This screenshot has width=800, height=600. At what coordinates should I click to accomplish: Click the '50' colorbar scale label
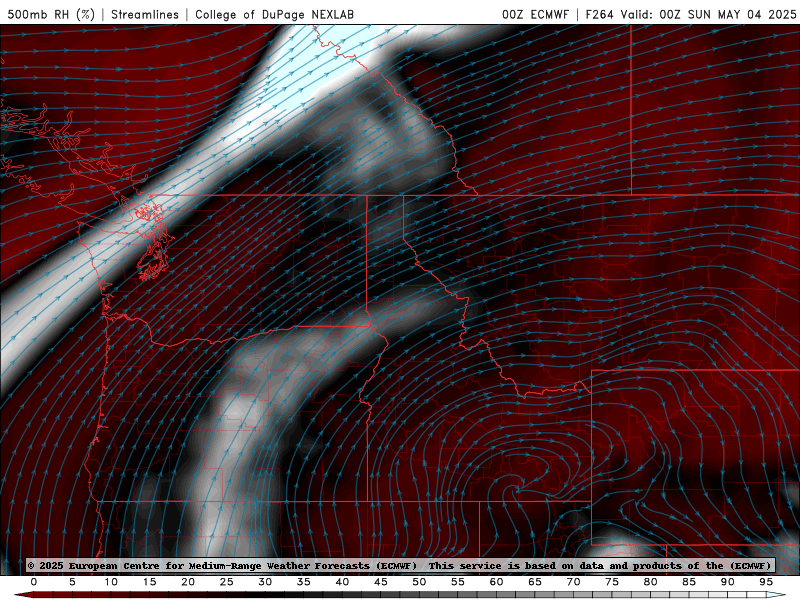tap(419, 582)
